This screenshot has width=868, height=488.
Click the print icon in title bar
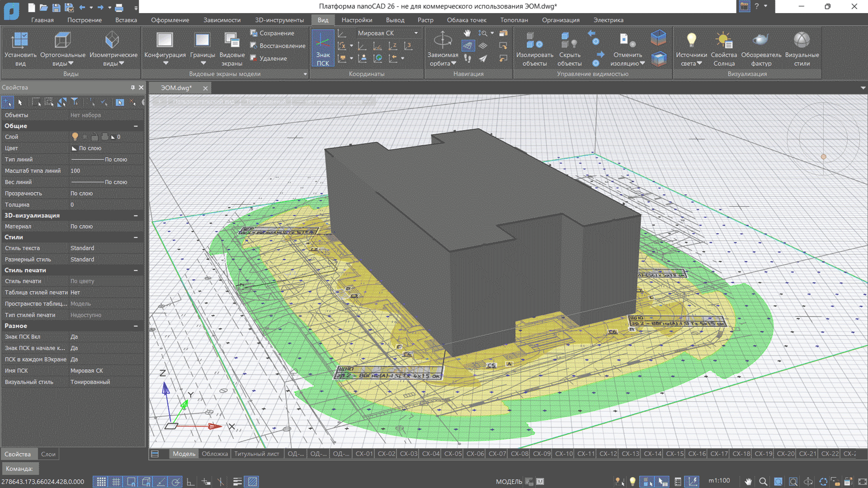(x=119, y=7)
